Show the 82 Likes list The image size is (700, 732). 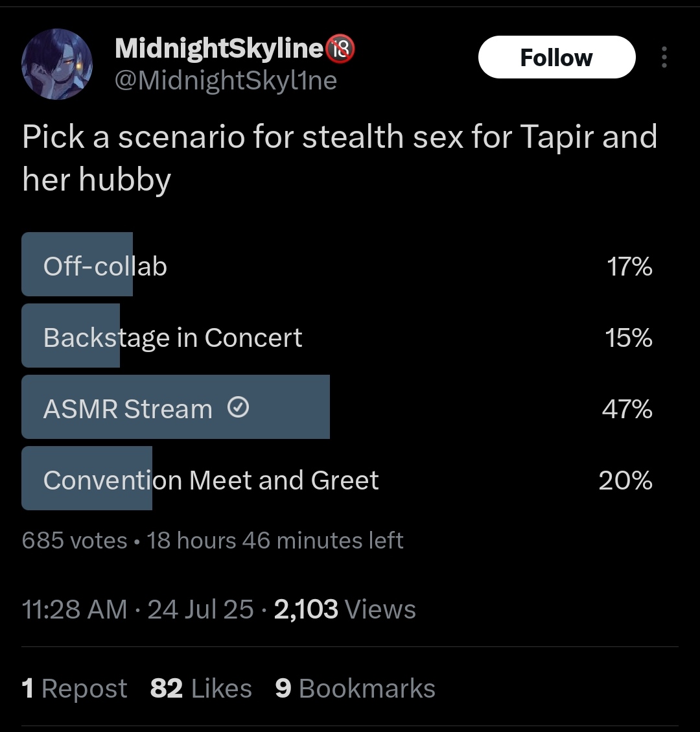click(201, 689)
